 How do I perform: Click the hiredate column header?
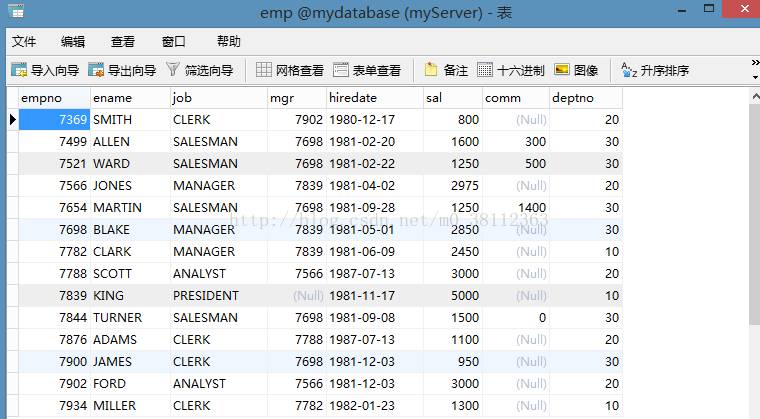[375, 98]
